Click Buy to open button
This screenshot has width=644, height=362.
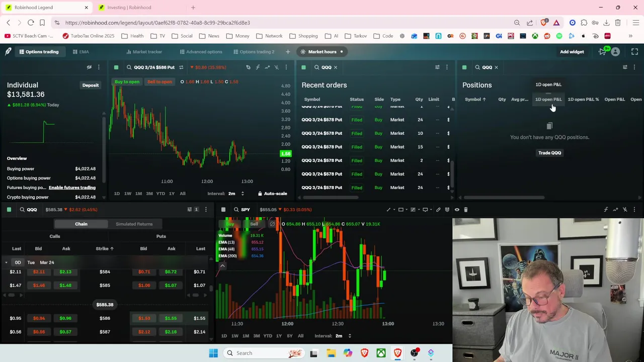tap(127, 82)
